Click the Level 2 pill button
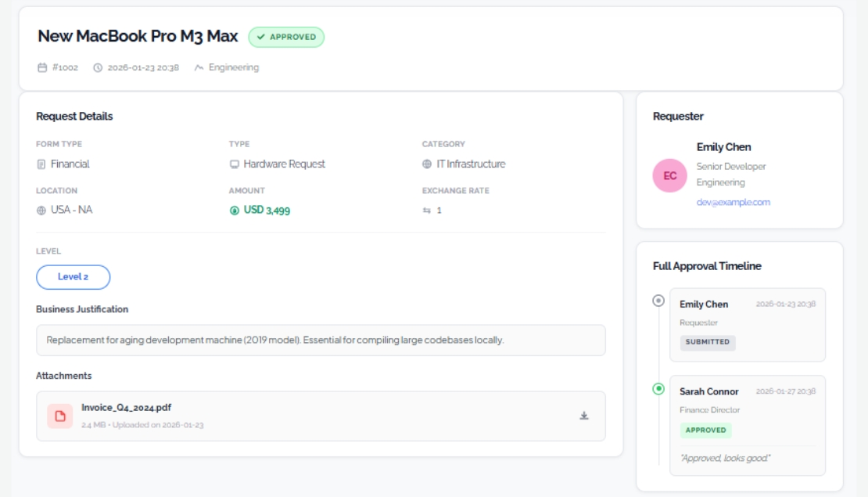 pos(73,277)
